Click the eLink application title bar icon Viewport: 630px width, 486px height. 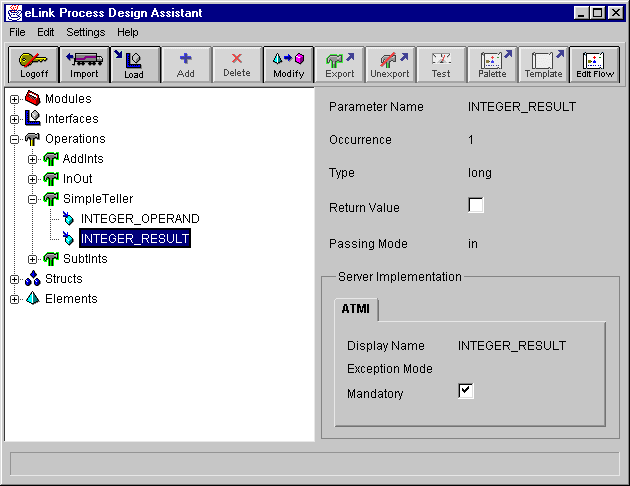[x=14, y=13]
